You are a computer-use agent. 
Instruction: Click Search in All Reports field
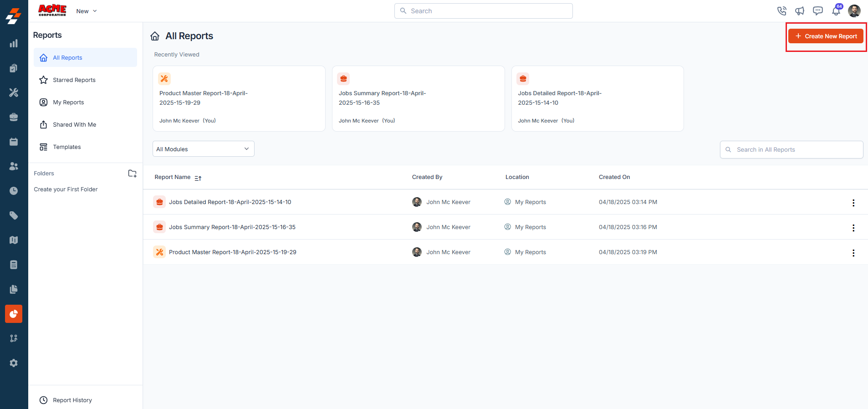coord(791,149)
